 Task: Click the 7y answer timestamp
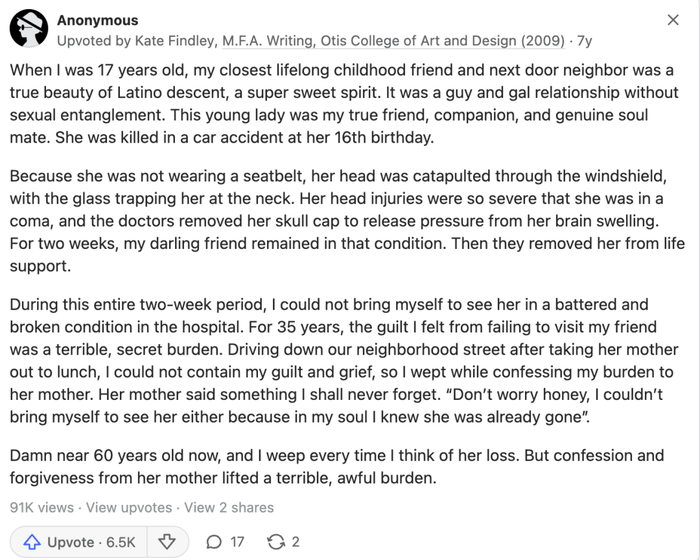click(x=585, y=41)
